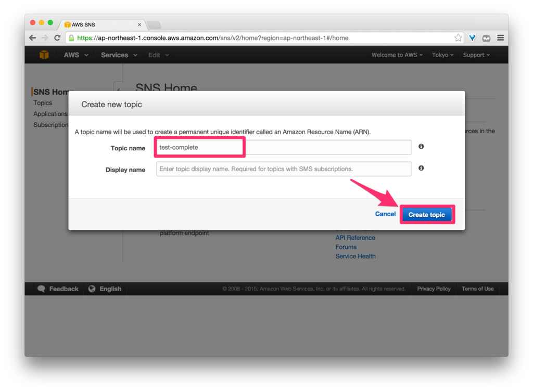
Task: Click the Create topic button
Action: [x=427, y=215]
